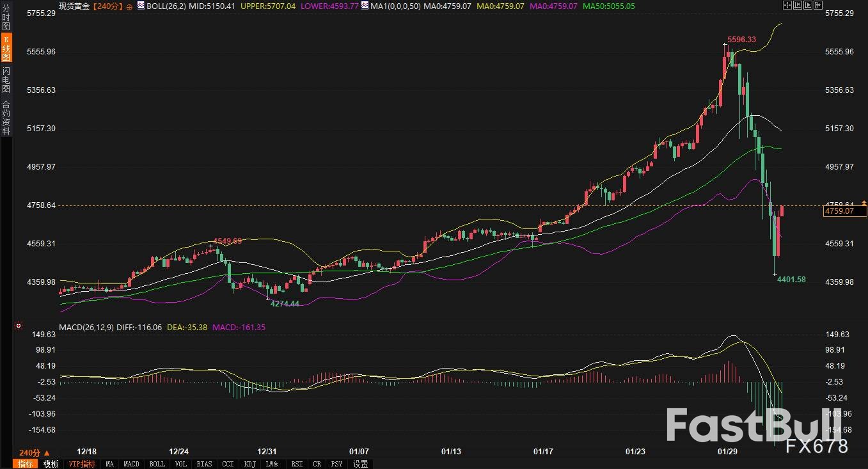This screenshot has height=469, width=868.
Task: Click the small circle icon left of MACD panel
Action: (x=19, y=326)
